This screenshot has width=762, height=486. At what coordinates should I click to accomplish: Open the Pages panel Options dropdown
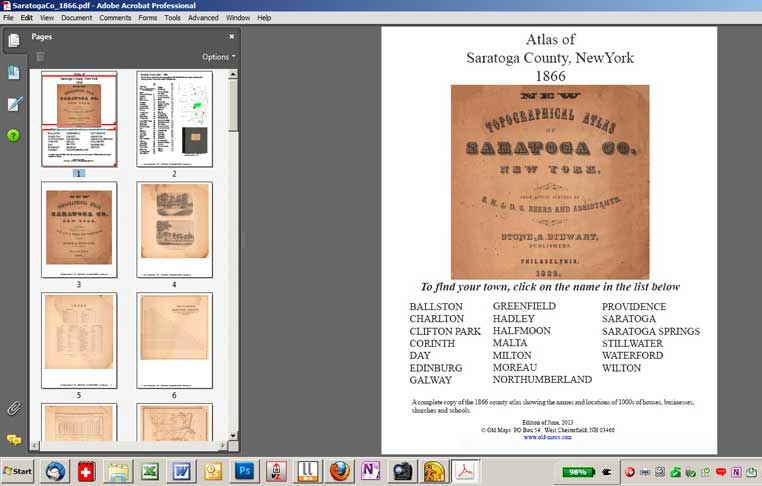point(219,57)
